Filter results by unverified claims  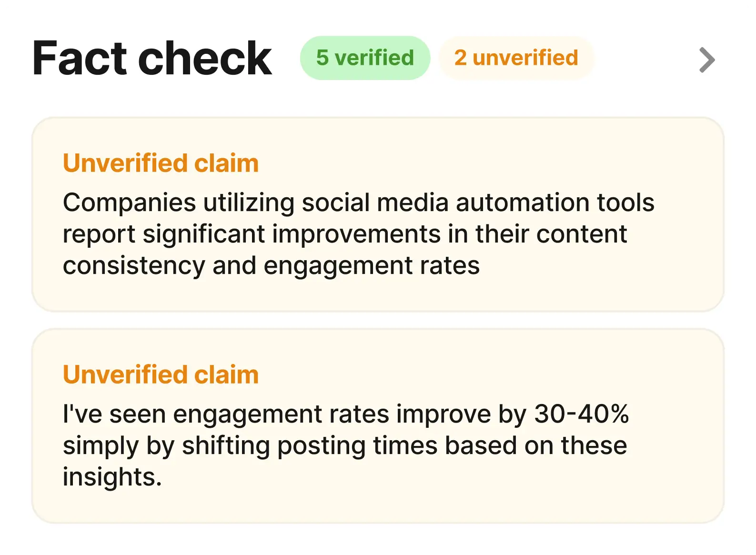tap(516, 58)
